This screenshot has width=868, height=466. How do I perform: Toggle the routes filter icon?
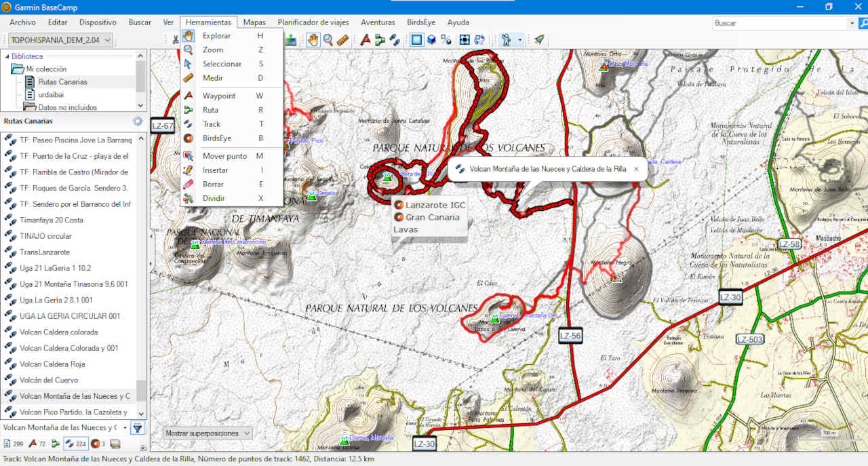tap(56, 444)
